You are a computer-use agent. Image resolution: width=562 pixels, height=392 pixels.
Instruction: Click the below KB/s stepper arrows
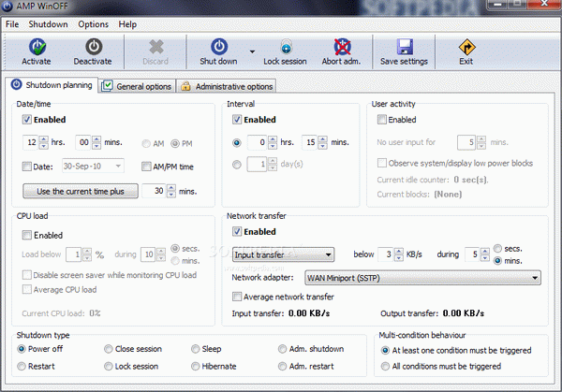pos(399,254)
